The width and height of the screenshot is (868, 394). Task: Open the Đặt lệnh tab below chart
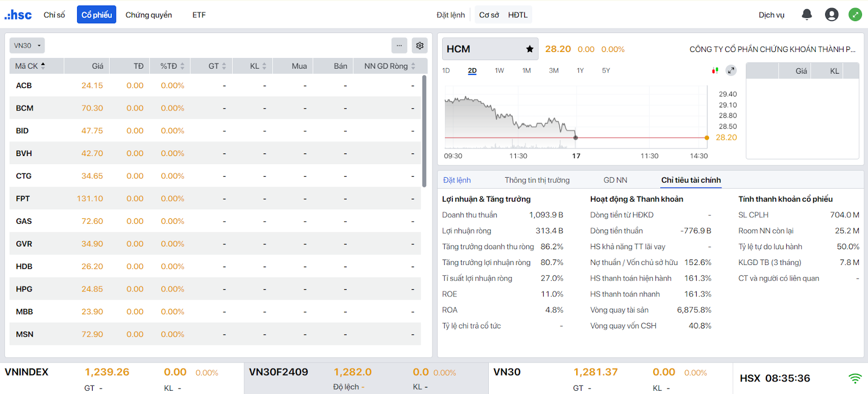tap(457, 180)
